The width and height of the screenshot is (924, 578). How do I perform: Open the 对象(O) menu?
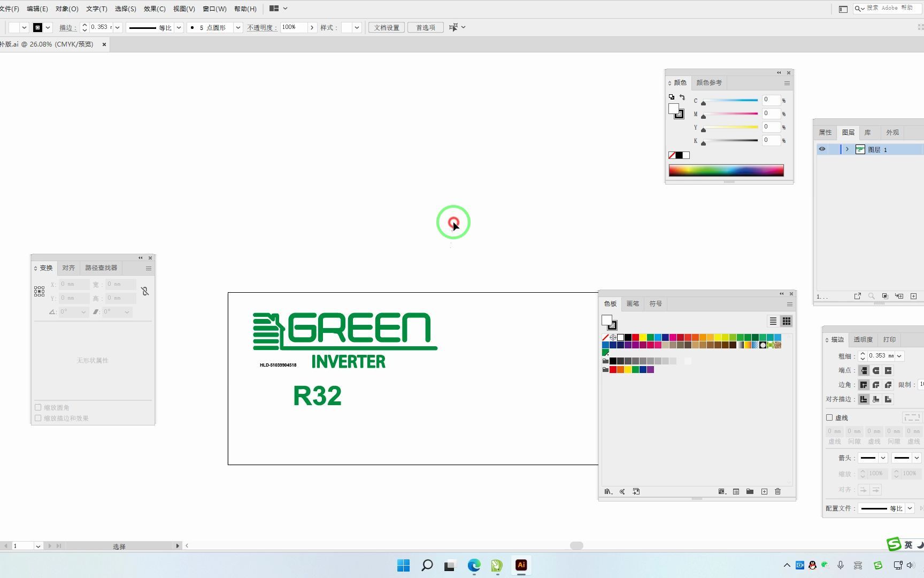tap(67, 9)
